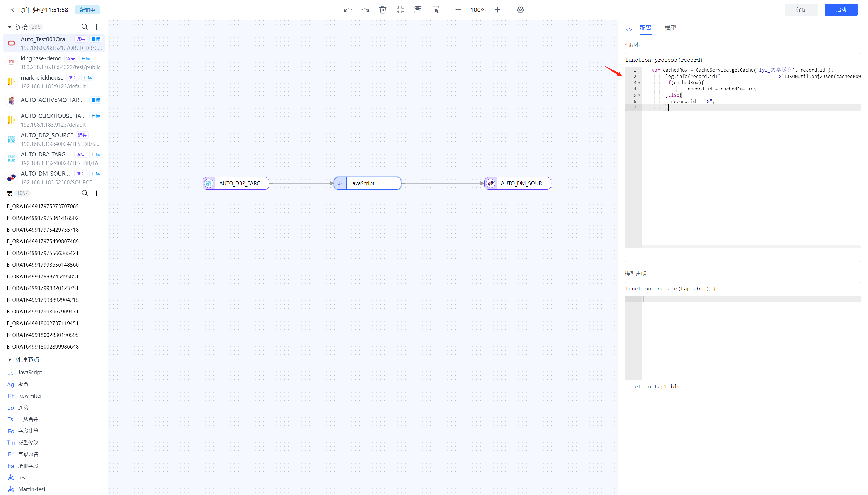The image size is (868, 495).
Task: Zoom out with the minus button
Action: 458,10
